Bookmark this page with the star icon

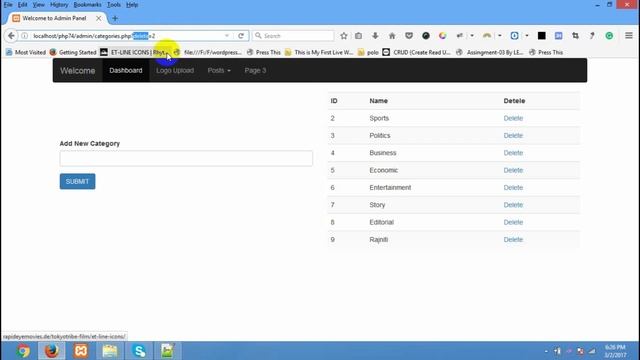(344, 36)
